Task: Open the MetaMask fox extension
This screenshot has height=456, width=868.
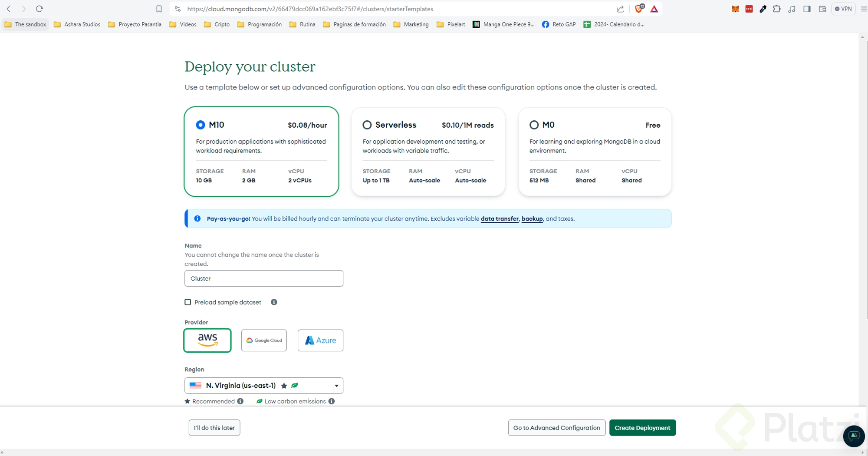Action: 735,9
